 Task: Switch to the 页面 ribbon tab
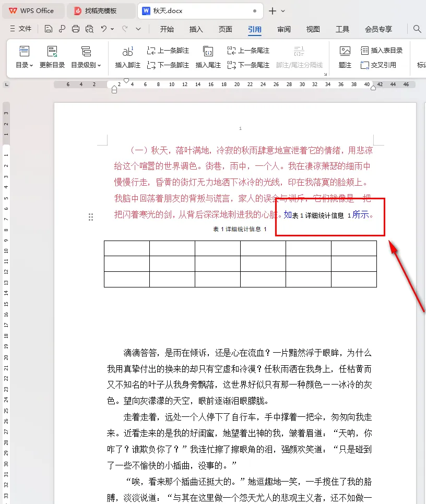226,29
